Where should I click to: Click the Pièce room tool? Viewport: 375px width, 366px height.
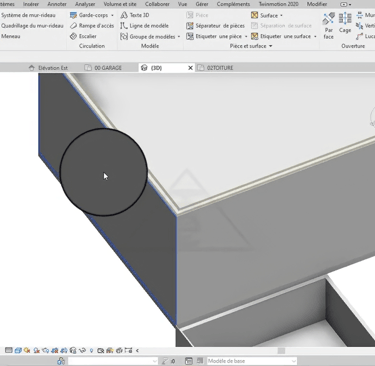click(197, 15)
